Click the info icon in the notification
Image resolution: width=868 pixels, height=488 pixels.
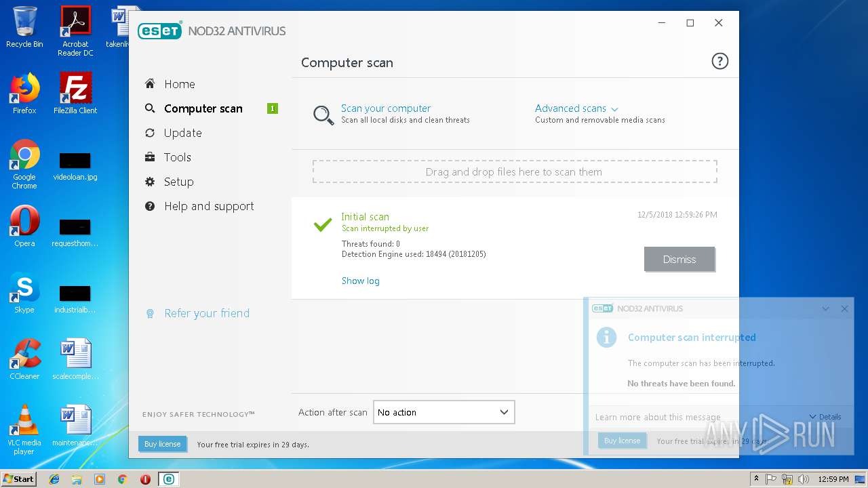tap(606, 337)
